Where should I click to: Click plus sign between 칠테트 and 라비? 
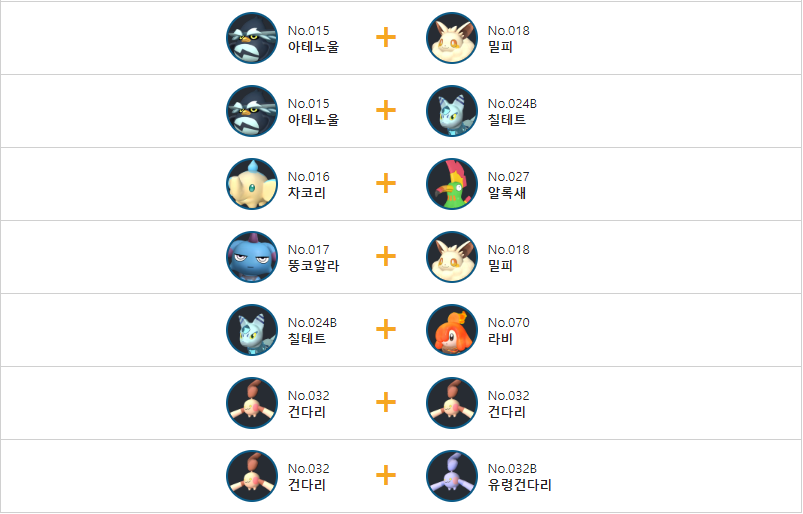point(386,329)
